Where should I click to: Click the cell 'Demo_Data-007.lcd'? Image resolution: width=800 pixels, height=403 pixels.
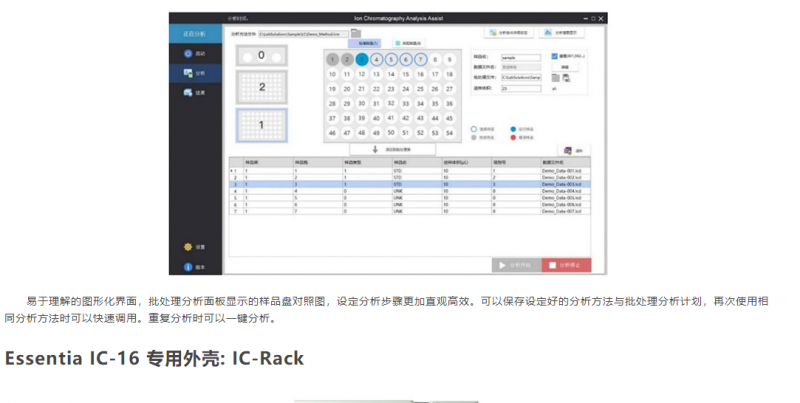coord(565,211)
